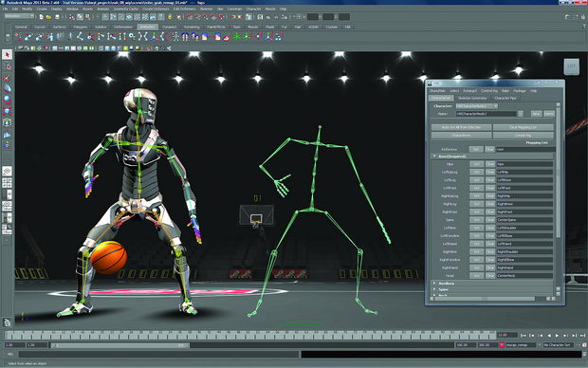The height and width of the screenshot is (368, 588).
Task: Select the arrow Select tool in toolbox
Action: point(8,55)
